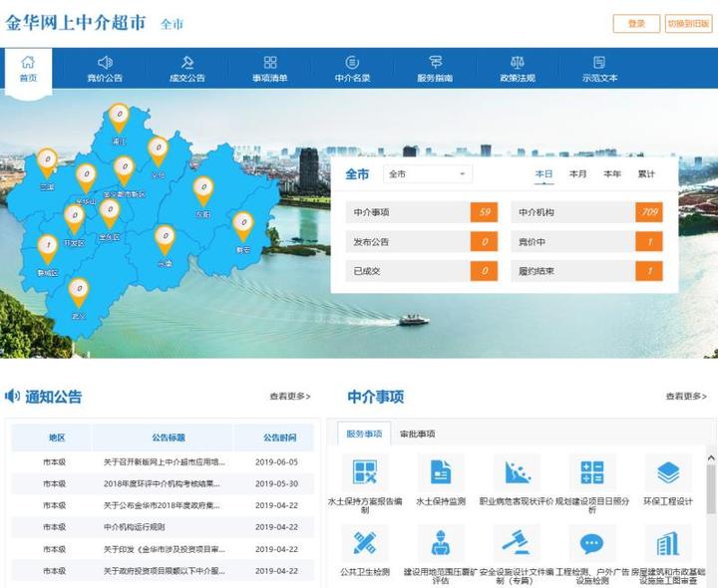Open notice 关于公布金华市2018年度政府集...
The image size is (718, 588).
pos(162,505)
